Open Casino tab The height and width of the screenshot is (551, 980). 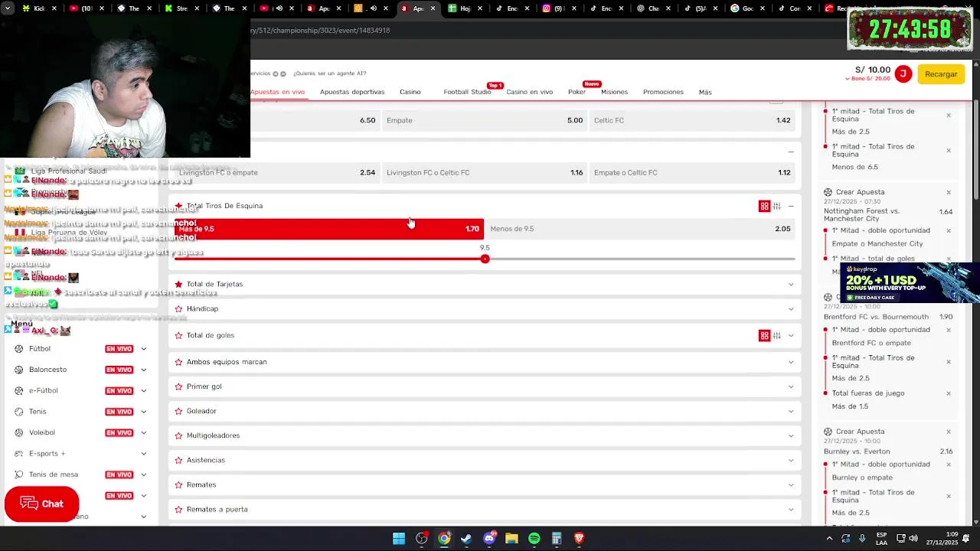[x=410, y=92]
